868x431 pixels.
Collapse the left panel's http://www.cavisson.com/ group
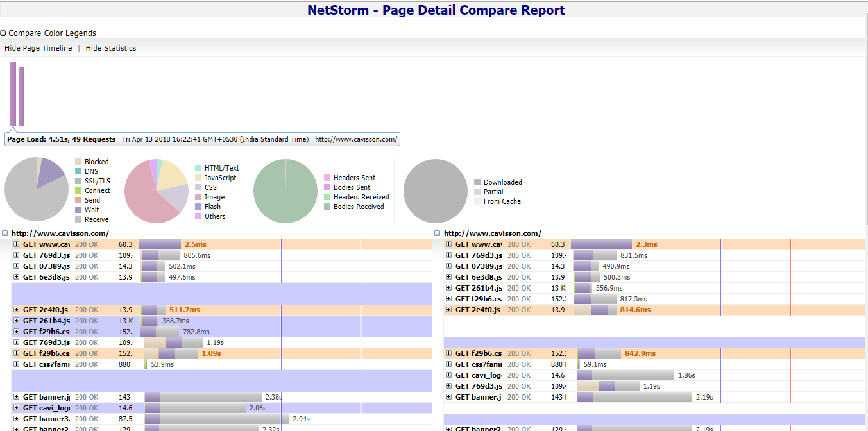click(x=5, y=233)
